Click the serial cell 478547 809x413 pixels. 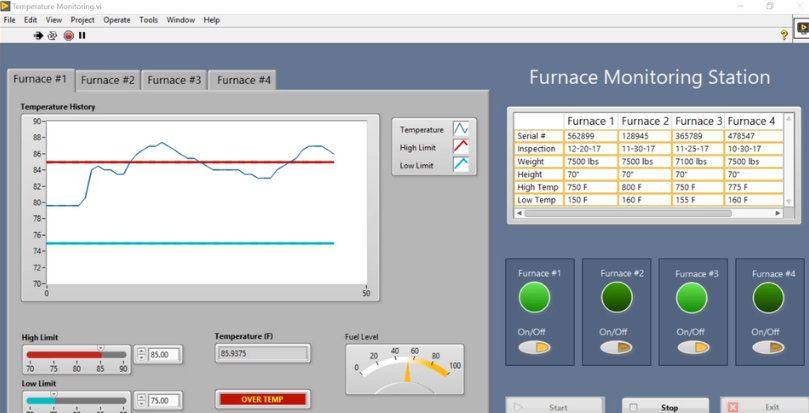point(754,136)
